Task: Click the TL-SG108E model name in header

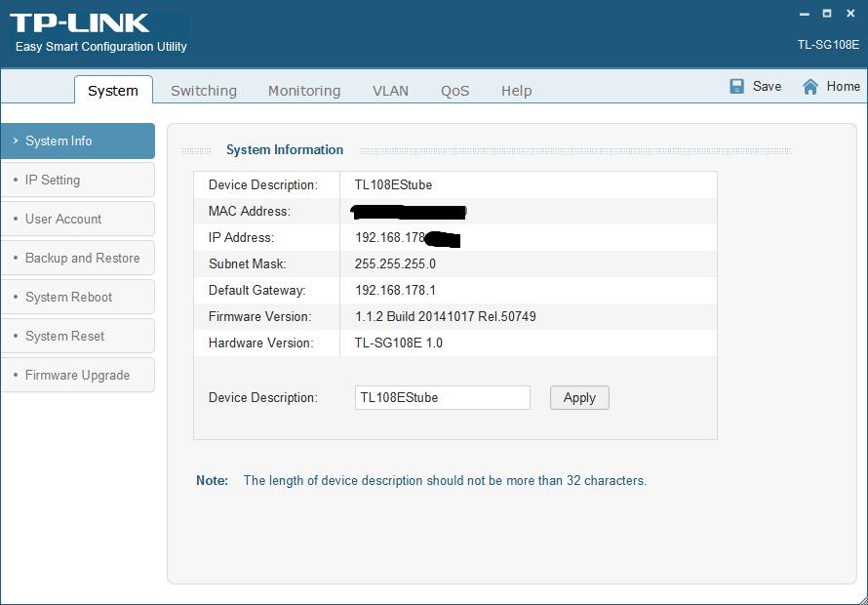Action: coord(828,45)
